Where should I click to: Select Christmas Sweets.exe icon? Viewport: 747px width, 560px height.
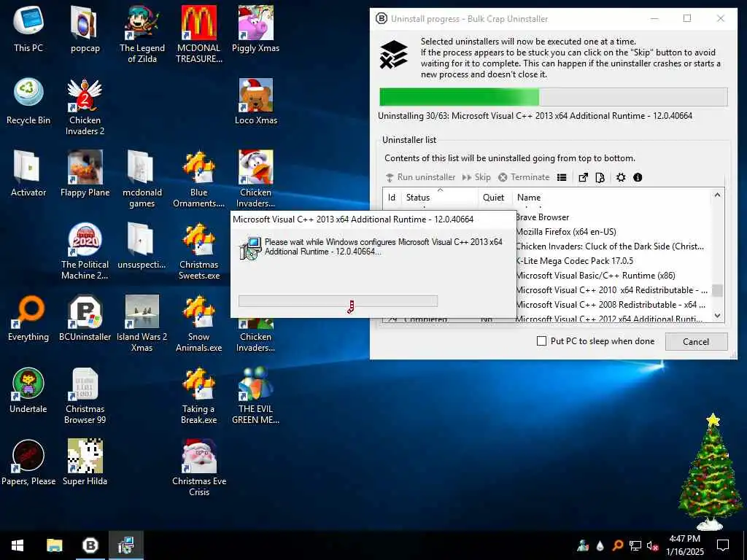pos(198,251)
